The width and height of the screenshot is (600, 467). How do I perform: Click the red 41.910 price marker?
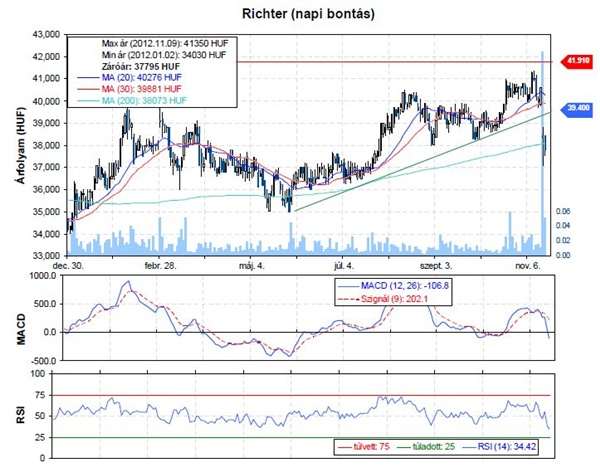577,61
